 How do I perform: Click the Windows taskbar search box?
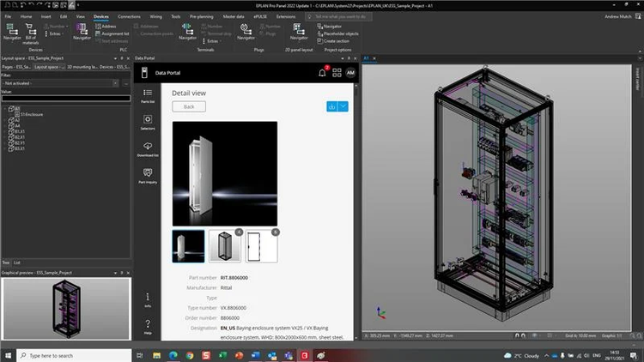pos(73,354)
